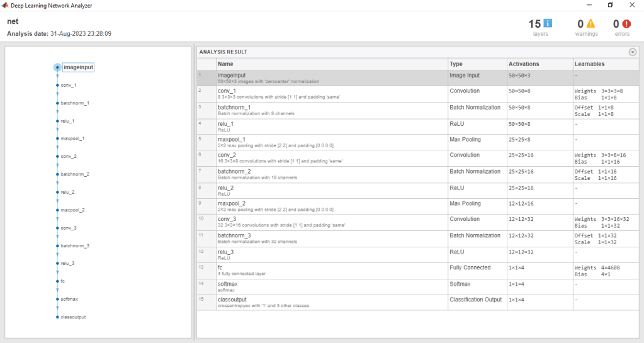The width and height of the screenshot is (644, 343).
Task: Restore down the analyzer window
Action: point(610,5)
